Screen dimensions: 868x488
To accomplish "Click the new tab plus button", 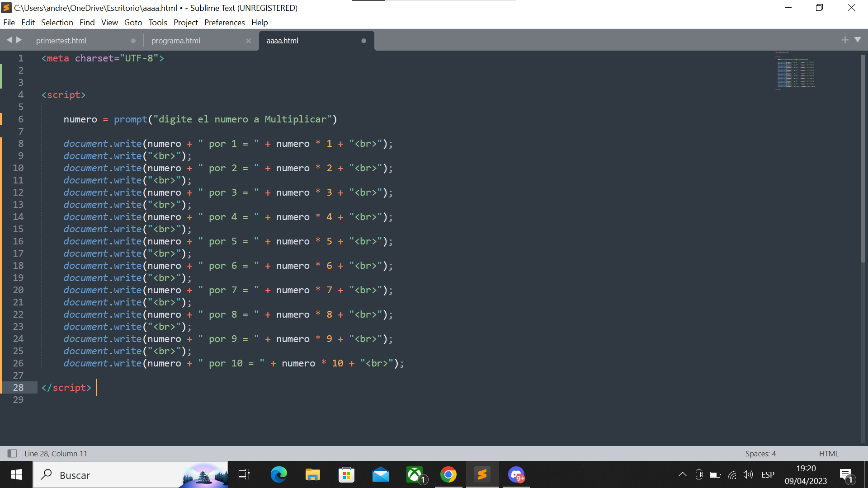I will click(x=845, y=40).
